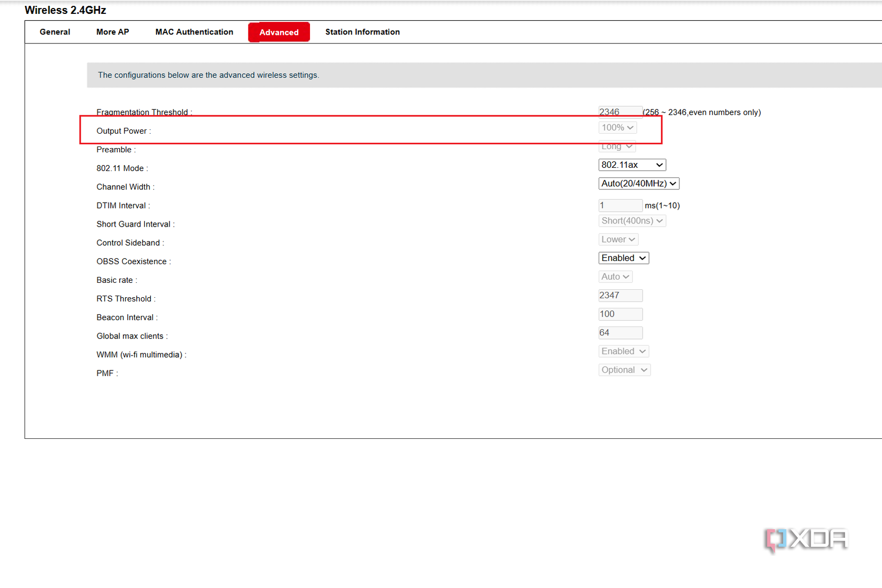Change the OBSS Coexistence dropdown
This screenshot has height=588, width=882.
[624, 258]
